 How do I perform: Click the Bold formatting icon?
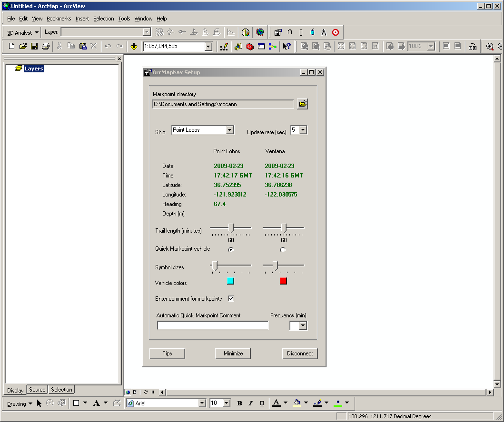tap(239, 403)
